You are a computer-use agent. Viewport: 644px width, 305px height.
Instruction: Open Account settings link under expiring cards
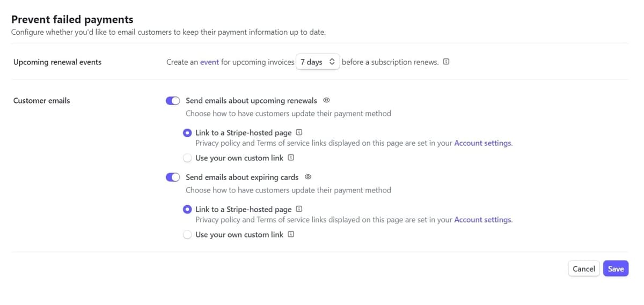click(483, 220)
